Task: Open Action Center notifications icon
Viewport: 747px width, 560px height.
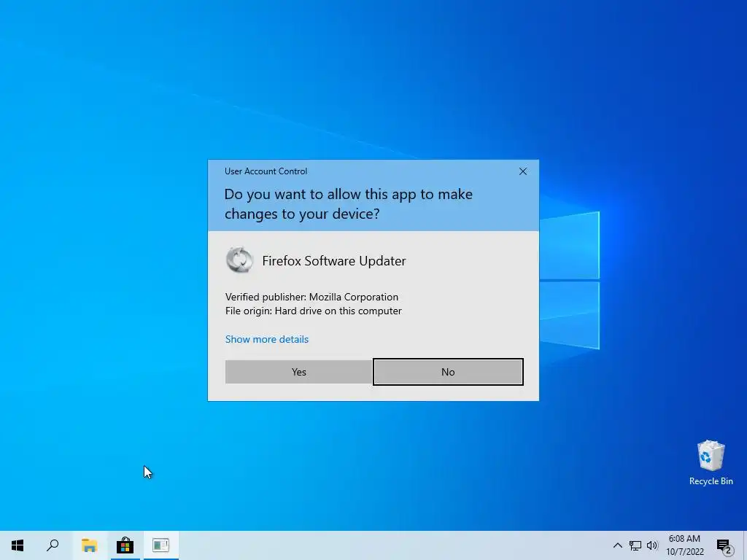Action: [x=724, y=545]
